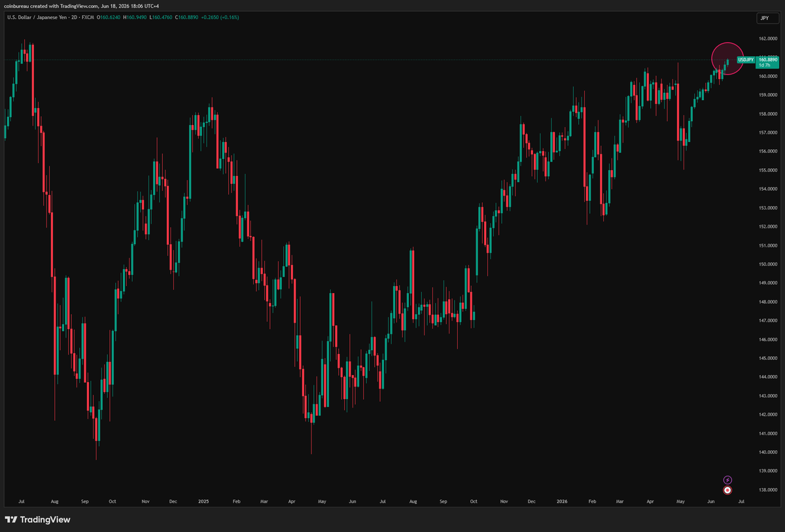This screenshot has width=785, height=532.
Task: Click the open value O160.6240
Action: tap(110, 17)
